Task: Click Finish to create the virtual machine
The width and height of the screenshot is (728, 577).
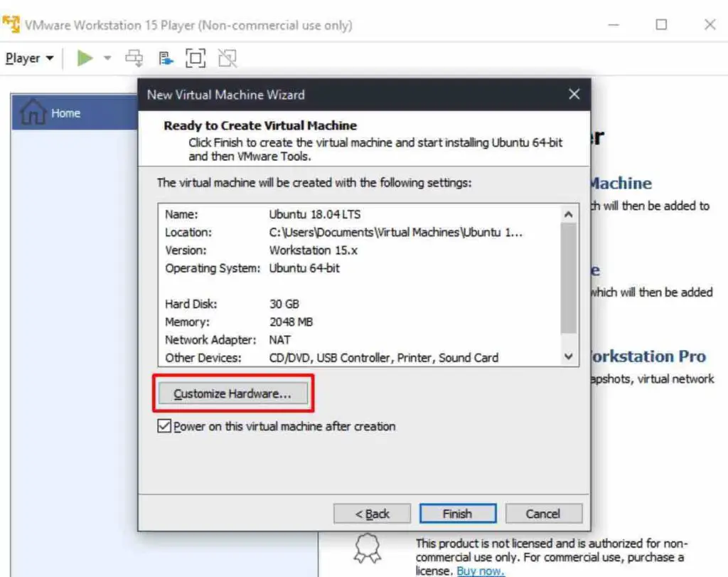Action: pyautogui.click(x=458, y=514)
